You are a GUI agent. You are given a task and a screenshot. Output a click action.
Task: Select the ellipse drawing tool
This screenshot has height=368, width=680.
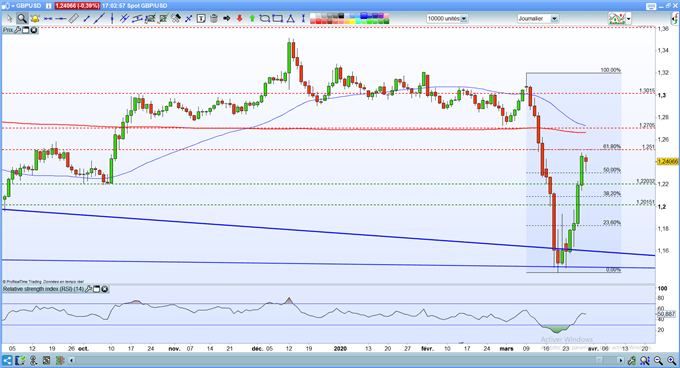click(265, 19)
